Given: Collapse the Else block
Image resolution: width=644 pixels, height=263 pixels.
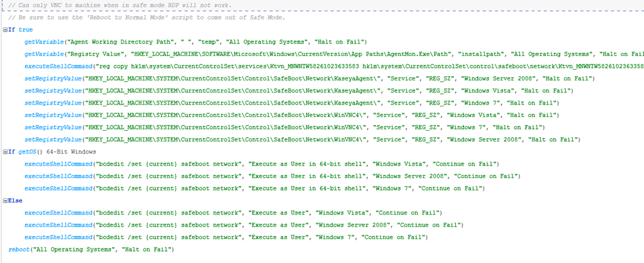Looking at the screenshot, I should click(x=5, y=201).
